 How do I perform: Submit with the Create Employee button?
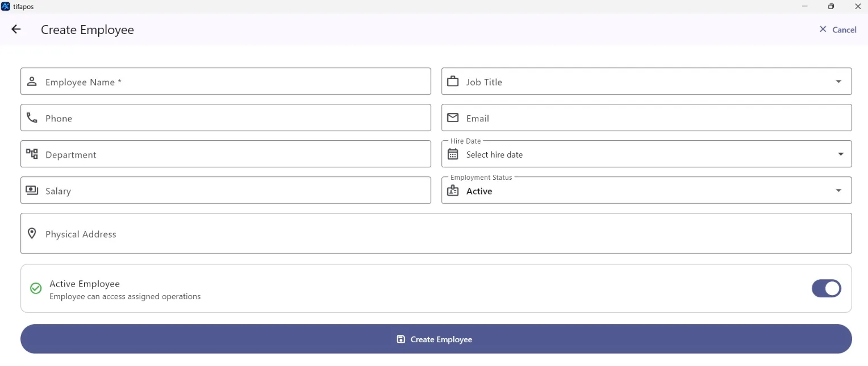coord(436,339)
